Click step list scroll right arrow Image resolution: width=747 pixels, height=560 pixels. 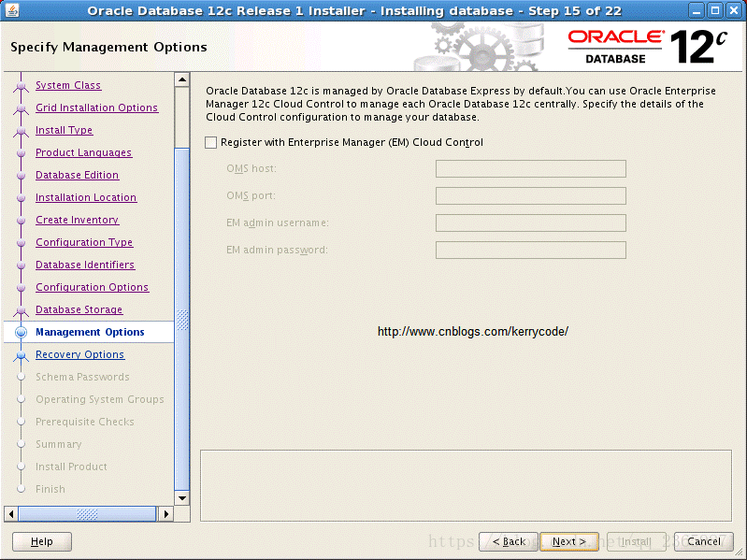pyautogui.click(x=165, y=514)
